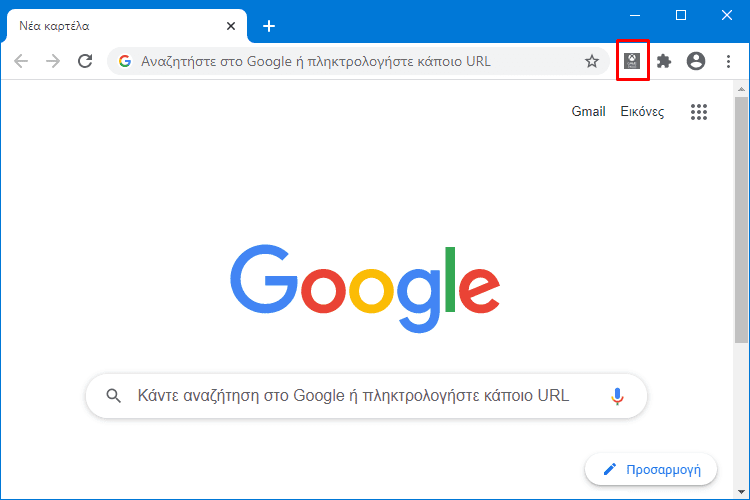Image resolution: width=750 pixels, height=500 pixels.
Task: Click the Google logo
Action: coord(365,289)
